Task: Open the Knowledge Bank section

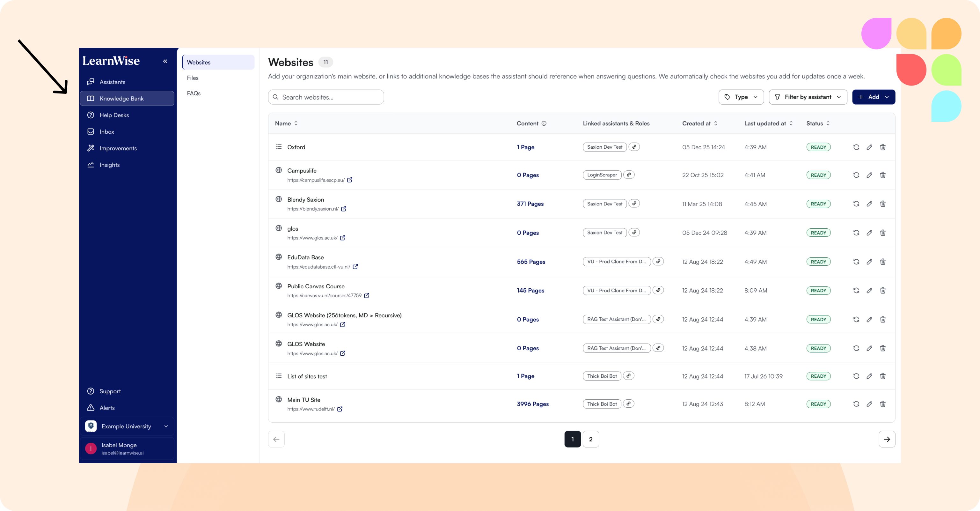Action: tap(127, 99)
